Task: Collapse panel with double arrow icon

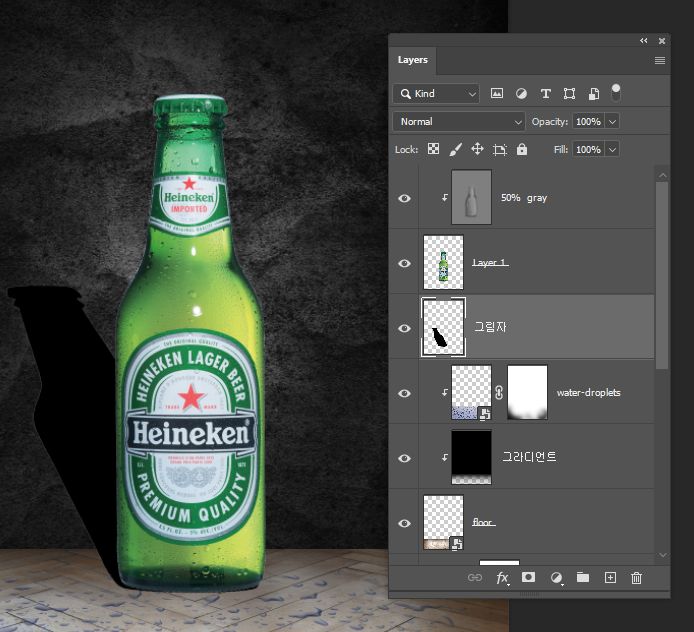Action: click(x=644, y=41)
